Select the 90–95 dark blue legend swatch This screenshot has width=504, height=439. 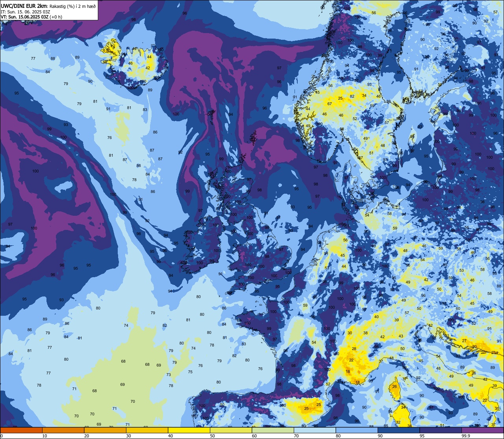coord(398,430)
